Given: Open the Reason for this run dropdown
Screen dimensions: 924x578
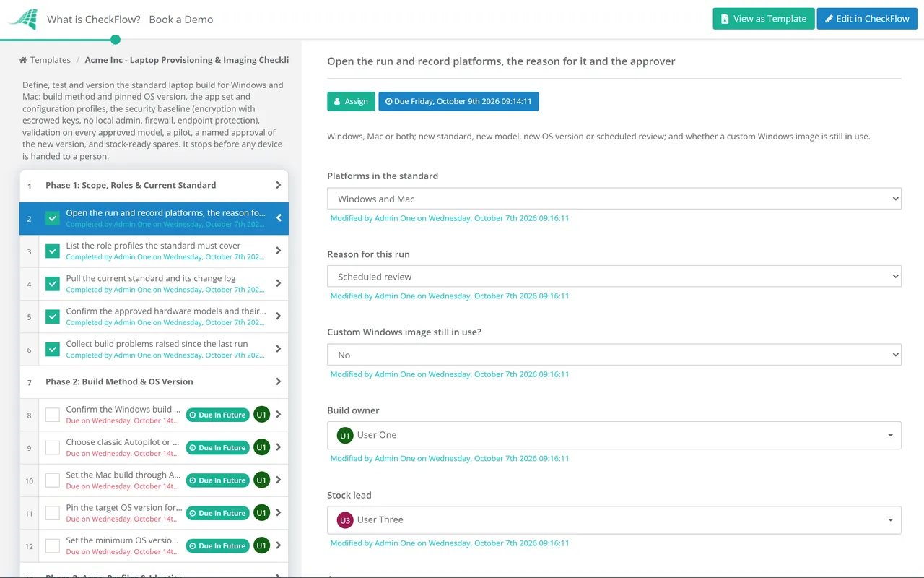Looking at the screenshot, I should (614, 276).
